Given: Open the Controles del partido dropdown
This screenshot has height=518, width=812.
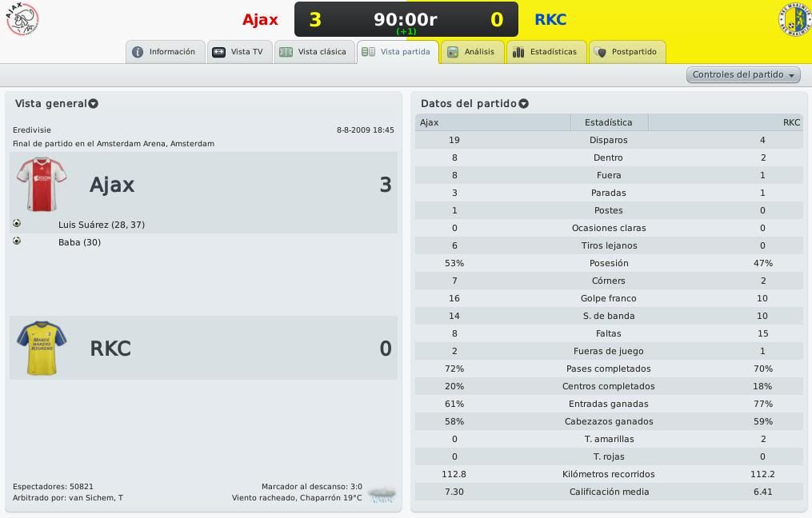Looking at the screenshot, I should pos(743,75).
